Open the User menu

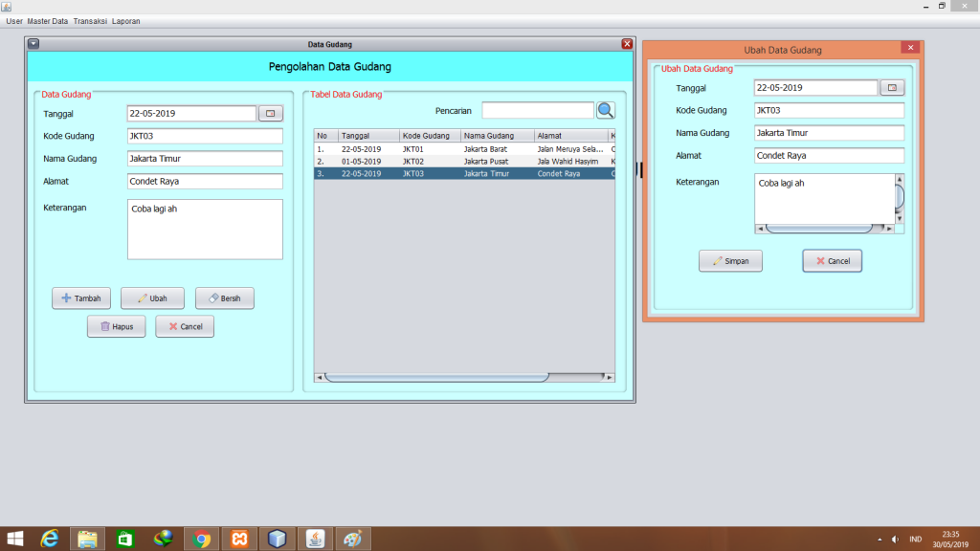pyautogui.click(x=13, y=20)
